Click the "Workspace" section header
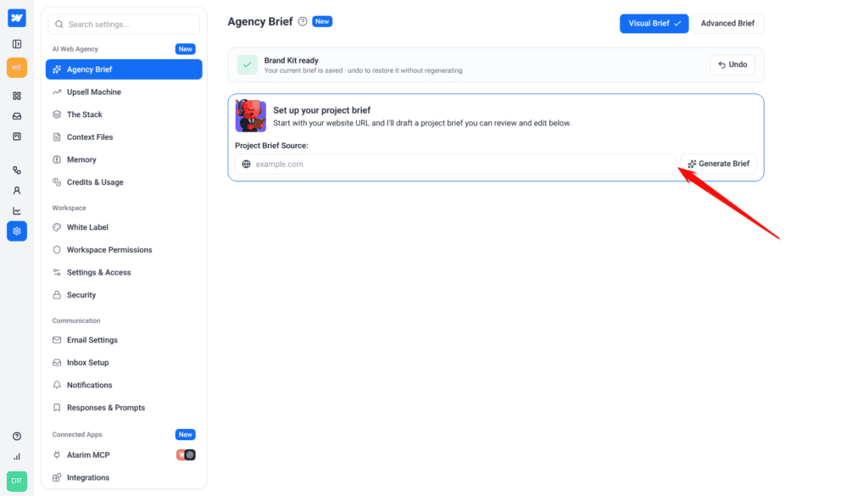 pos(70,208)
